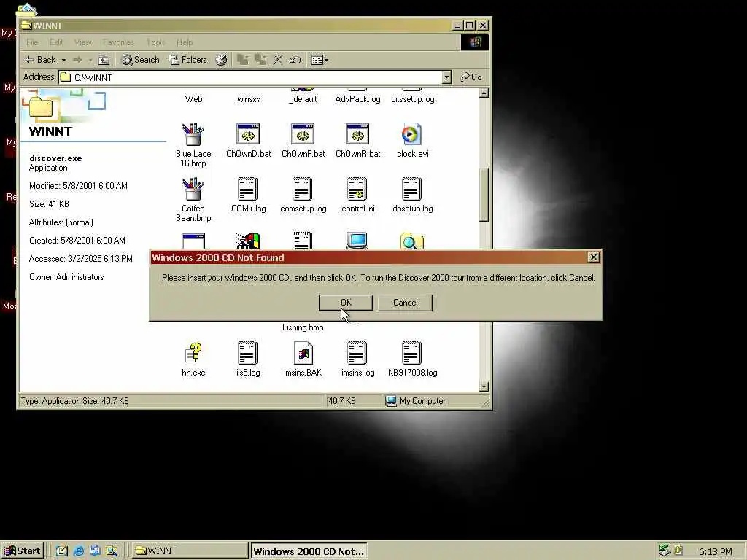Expand the Back history dropdown arrow

[x=63, y=60]
